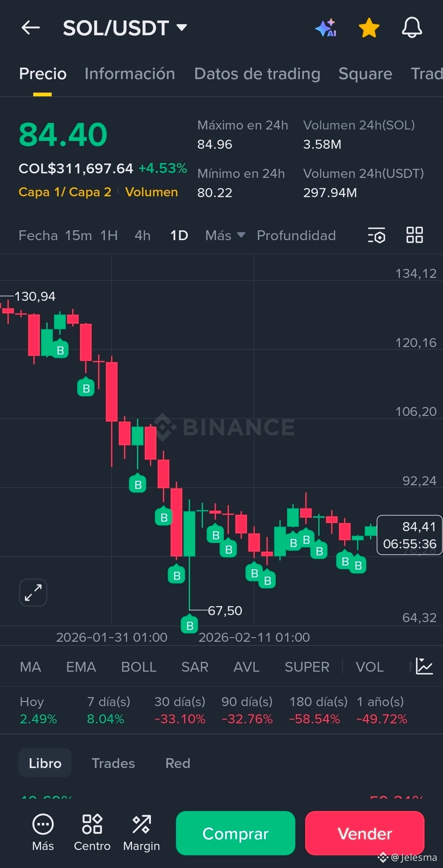Toggle the BOLL indicator

[x=139, y=667]
